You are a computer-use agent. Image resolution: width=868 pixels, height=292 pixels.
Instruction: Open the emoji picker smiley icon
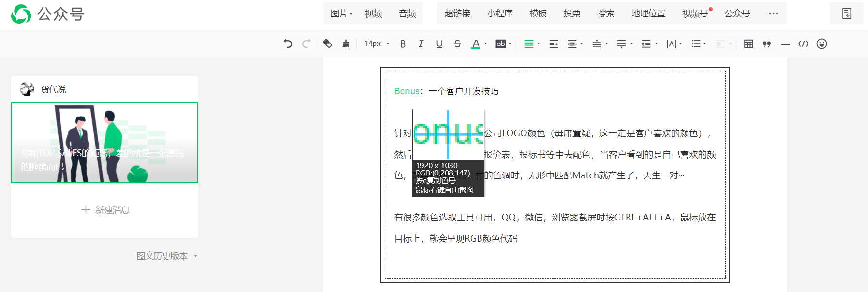(x=822, y=44)
